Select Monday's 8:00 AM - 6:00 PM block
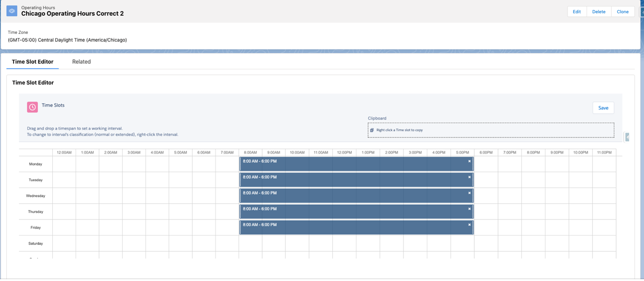The image size is (644, 281). tap(356, 164)
